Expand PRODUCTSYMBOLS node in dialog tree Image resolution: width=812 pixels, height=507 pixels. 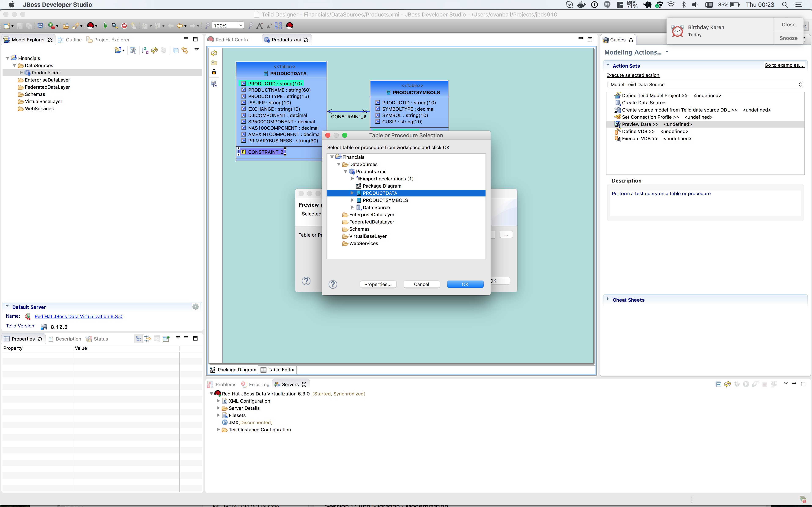click(352, 200)
